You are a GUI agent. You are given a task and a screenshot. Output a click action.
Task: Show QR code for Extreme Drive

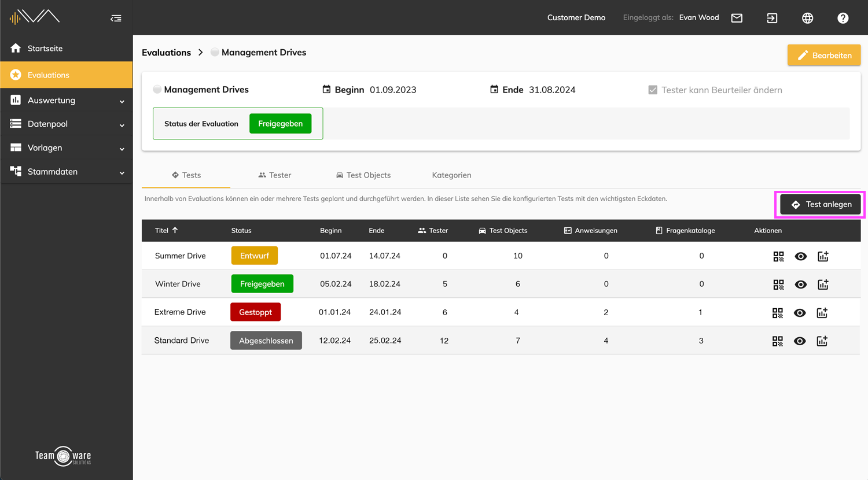click(778, 313)
